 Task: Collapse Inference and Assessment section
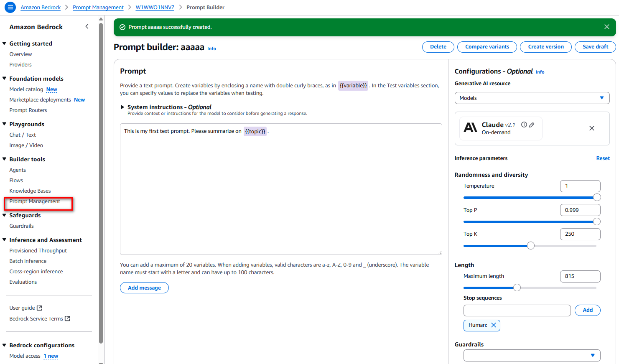[4, 239]
